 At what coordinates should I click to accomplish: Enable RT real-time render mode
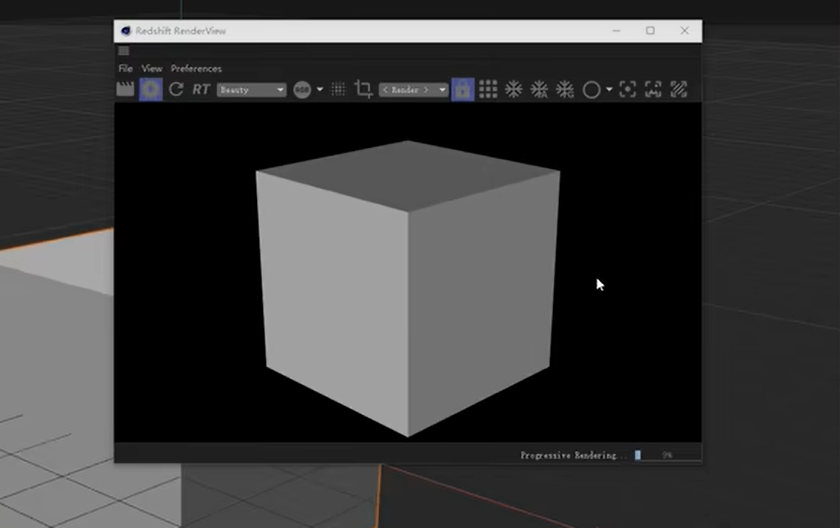pos(201,89)
